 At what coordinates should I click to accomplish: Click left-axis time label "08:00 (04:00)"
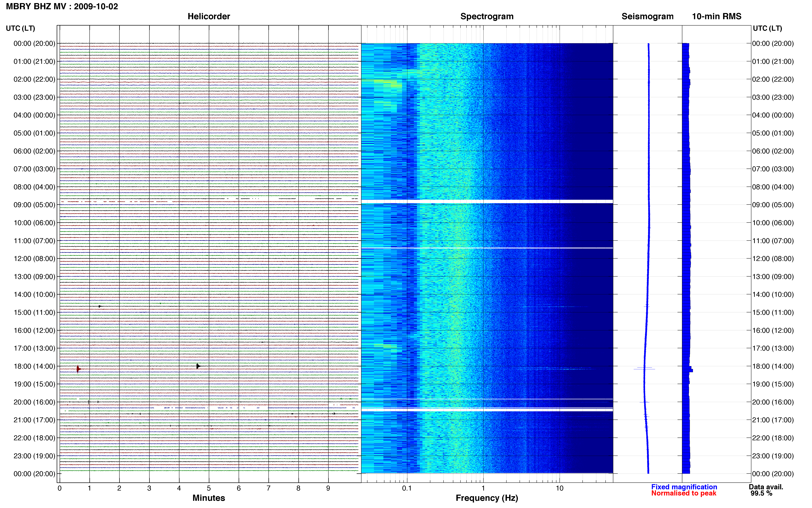point(34,187)
